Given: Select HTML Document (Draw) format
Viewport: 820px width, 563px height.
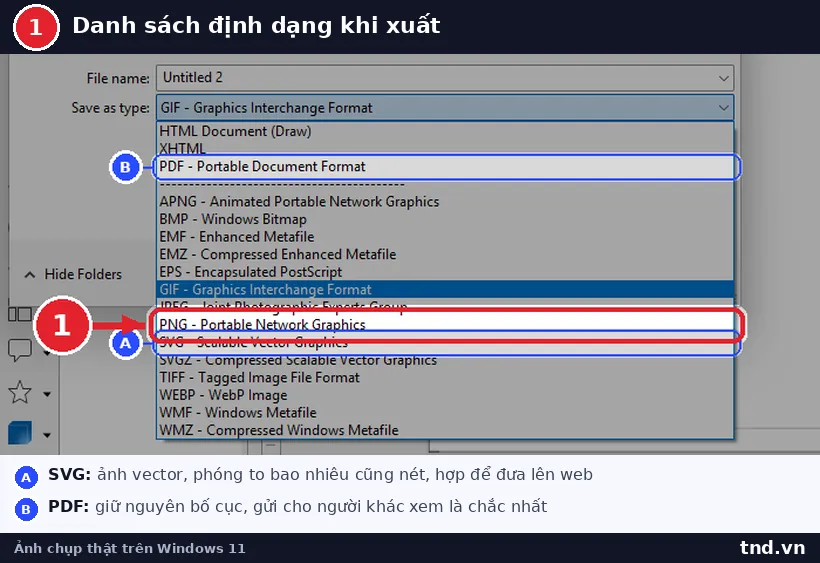Looking at the screenshot, I should tap(445, 131).
